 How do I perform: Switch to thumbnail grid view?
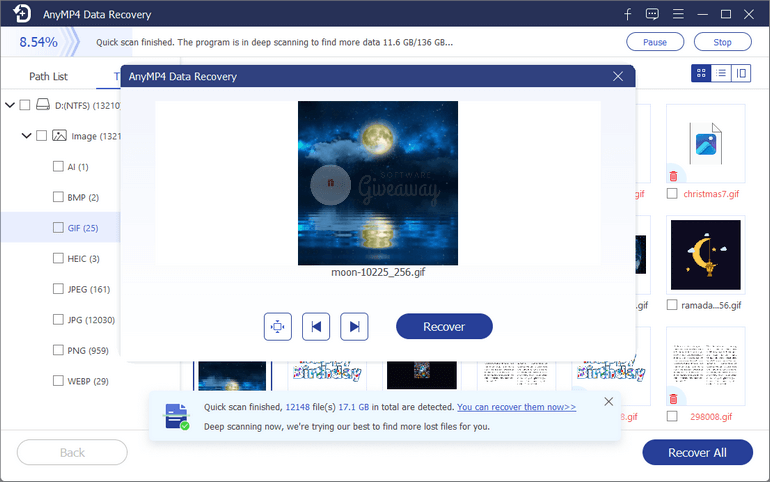click(x=701, y=73)
